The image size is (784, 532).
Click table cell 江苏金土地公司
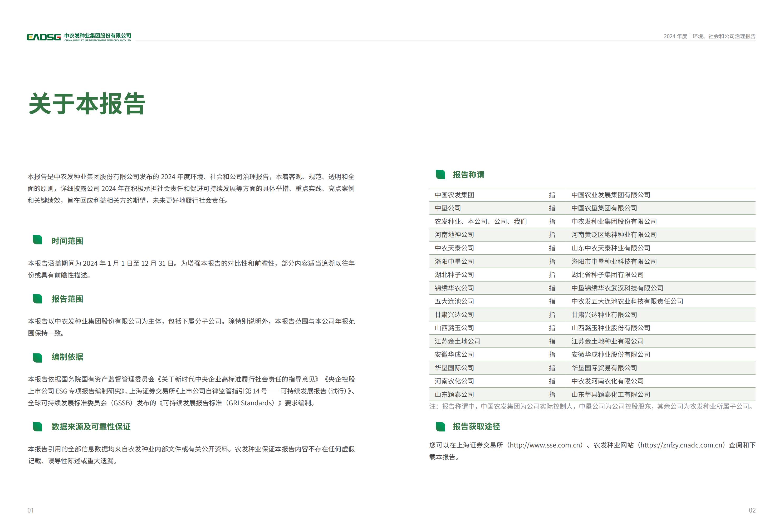coord(458,341)
